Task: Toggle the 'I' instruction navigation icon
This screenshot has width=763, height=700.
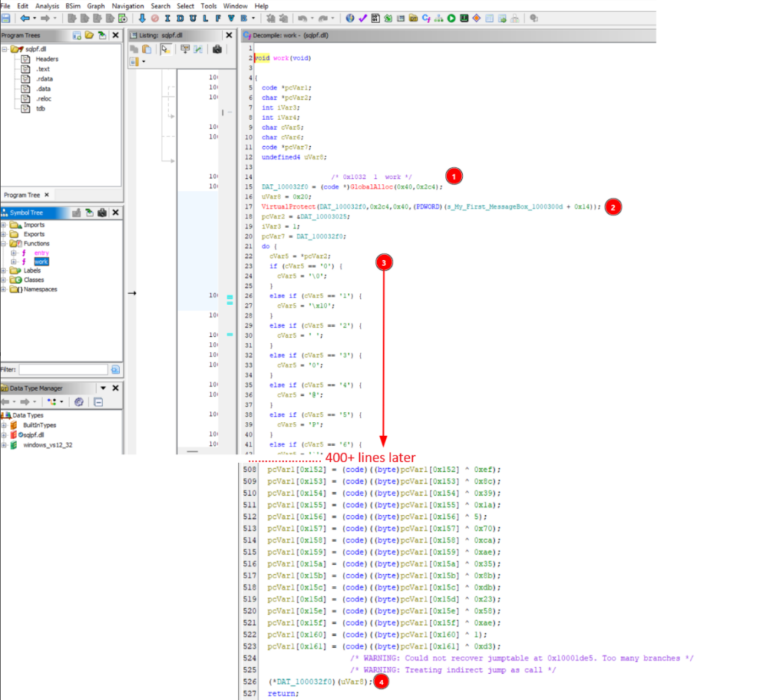Action: click(168, 19)
